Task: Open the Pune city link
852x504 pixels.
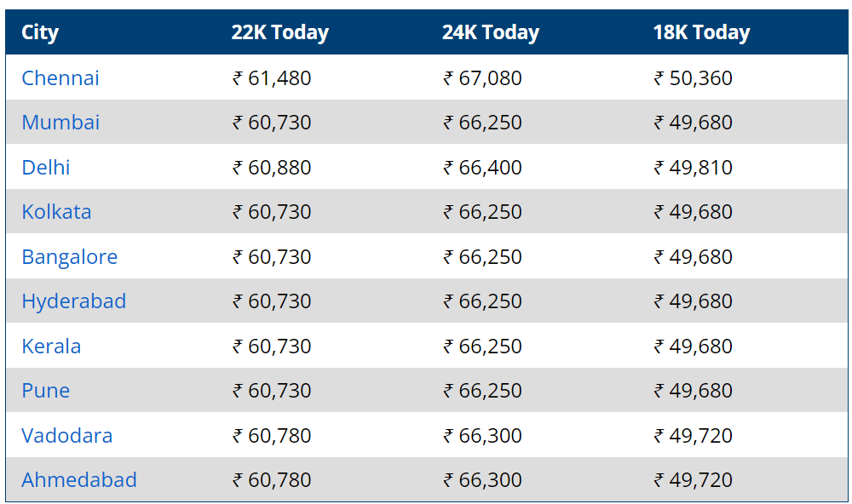Action: point(46,391)
